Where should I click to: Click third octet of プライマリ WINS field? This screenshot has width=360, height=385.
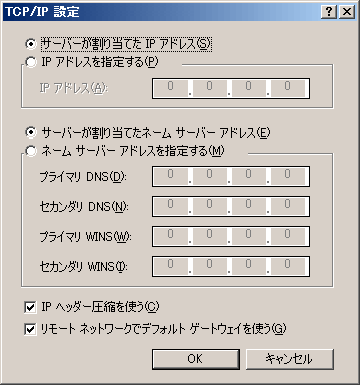[x=248, y=236]
